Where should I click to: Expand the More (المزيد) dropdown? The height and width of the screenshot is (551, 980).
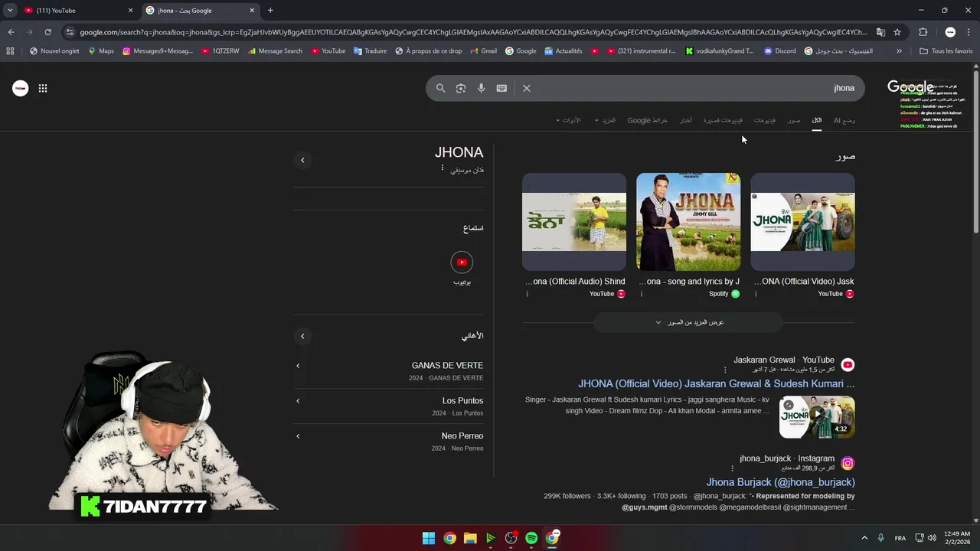606,120
